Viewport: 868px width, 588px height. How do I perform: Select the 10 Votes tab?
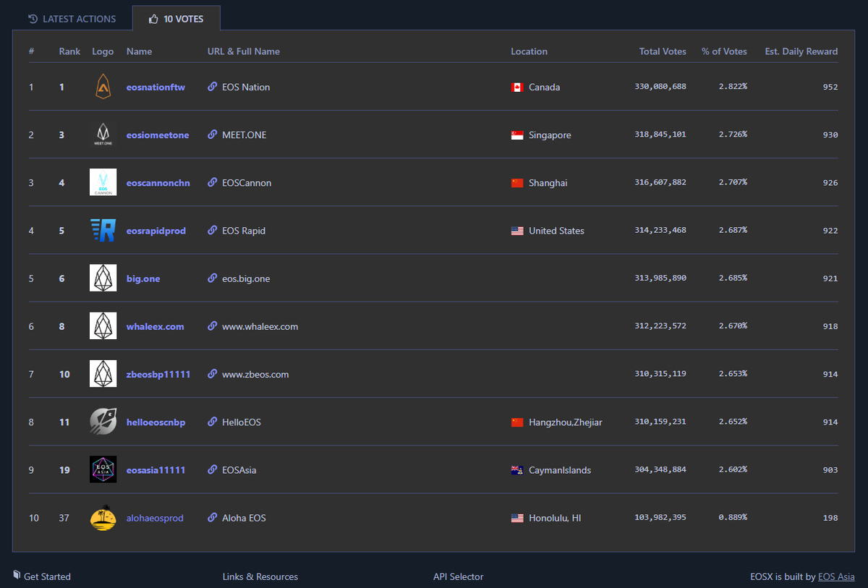point(176,19)
